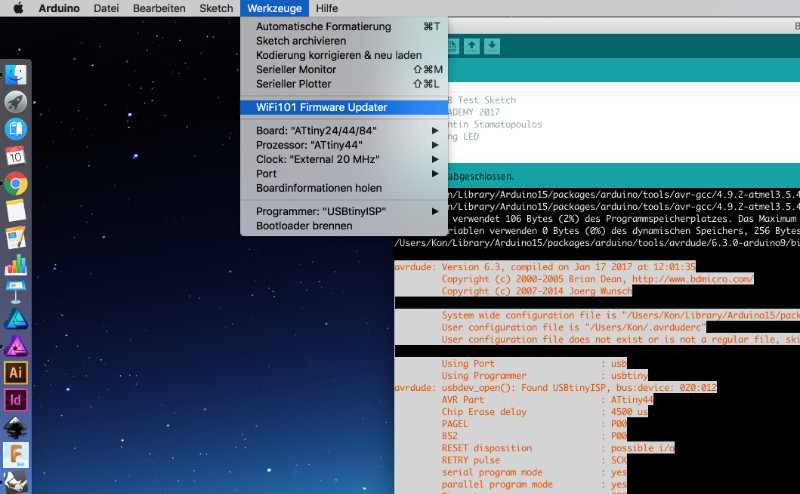800x494 pixels.
Task: Open Numbers chart icon in dock
Action: pos(16,265)
